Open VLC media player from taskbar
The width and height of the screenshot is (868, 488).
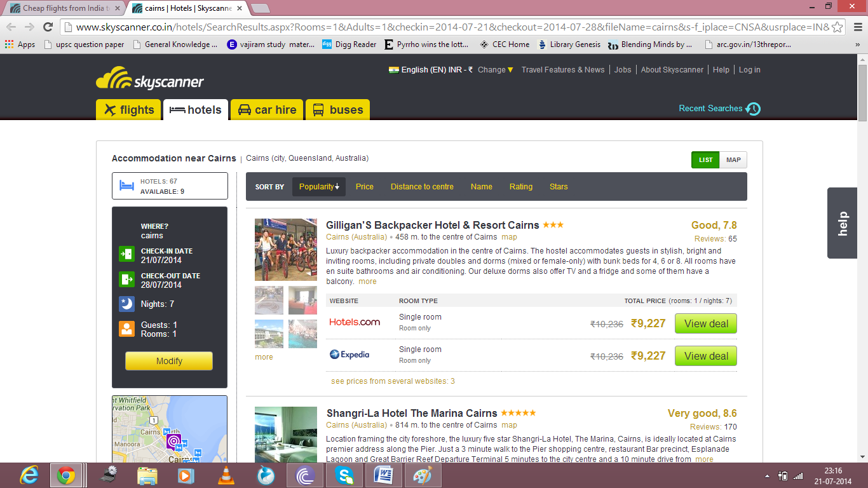pos(226,475)
